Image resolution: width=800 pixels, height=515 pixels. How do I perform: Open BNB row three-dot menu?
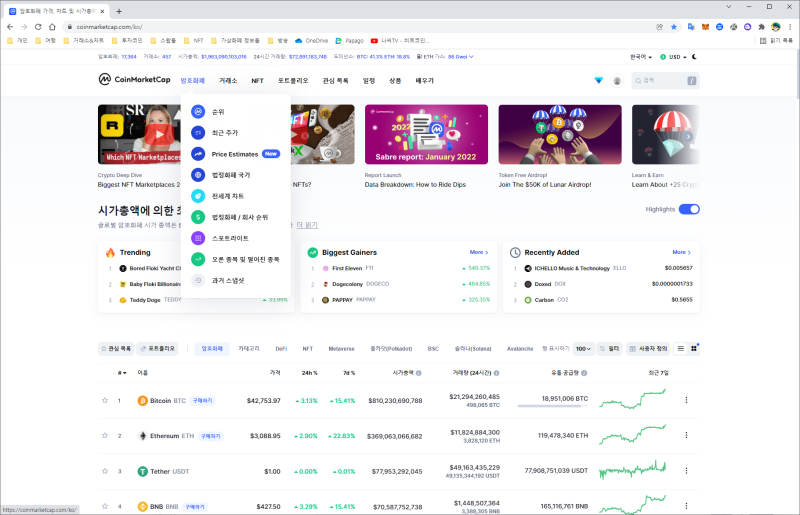(686, 506)
